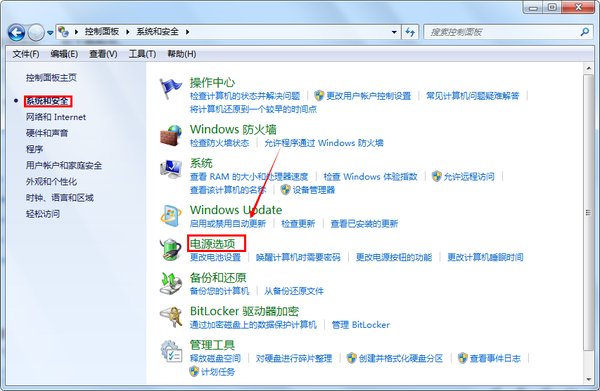Click the System computer monitor icon
Screen dimensions: 600x391
coord(171,169)
